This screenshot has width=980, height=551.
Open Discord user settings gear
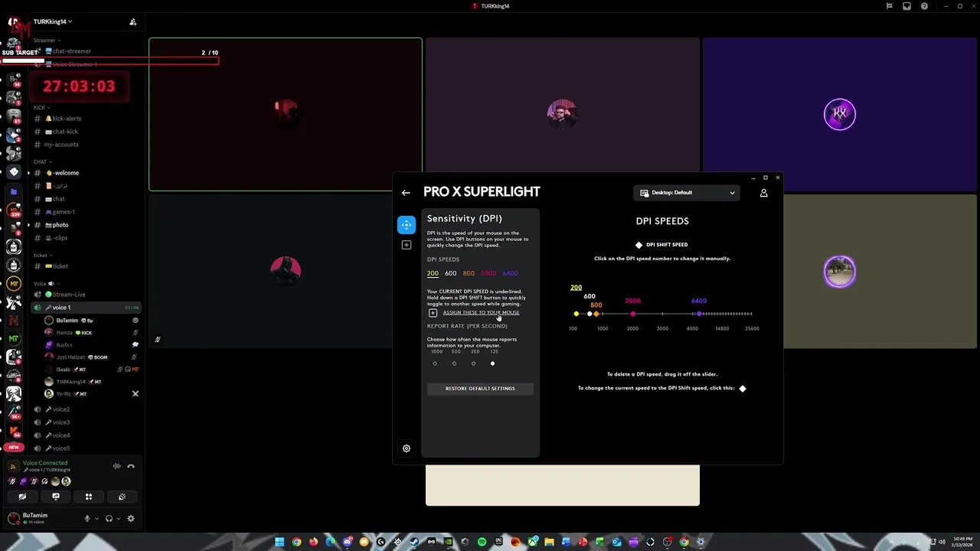(131, 519)
